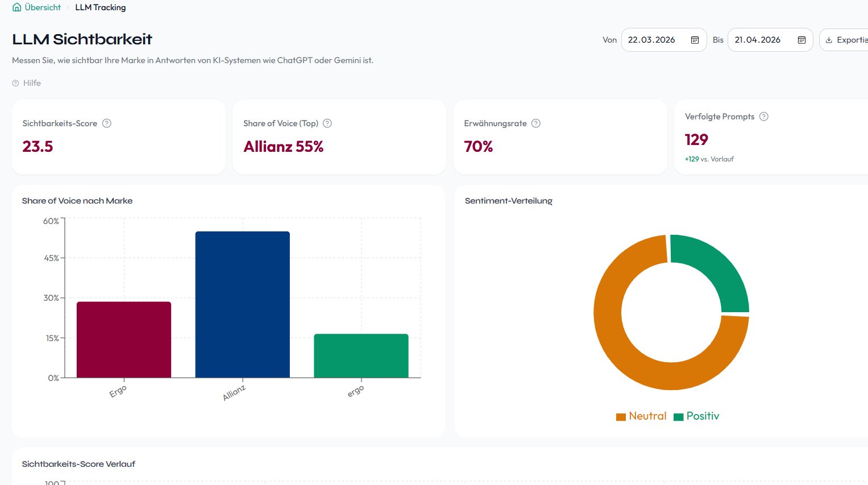Click the orange Neutral donut segment
Image resolution: width=868 pixels, height=485 pixels.
click(x=625, y=358)
